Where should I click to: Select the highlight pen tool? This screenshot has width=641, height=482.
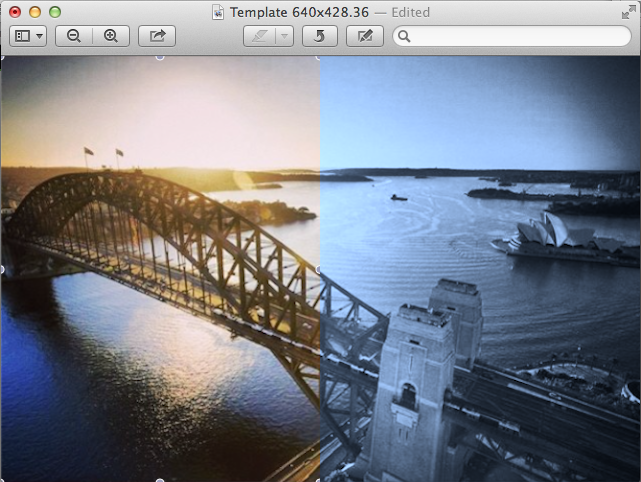[260, 36]
